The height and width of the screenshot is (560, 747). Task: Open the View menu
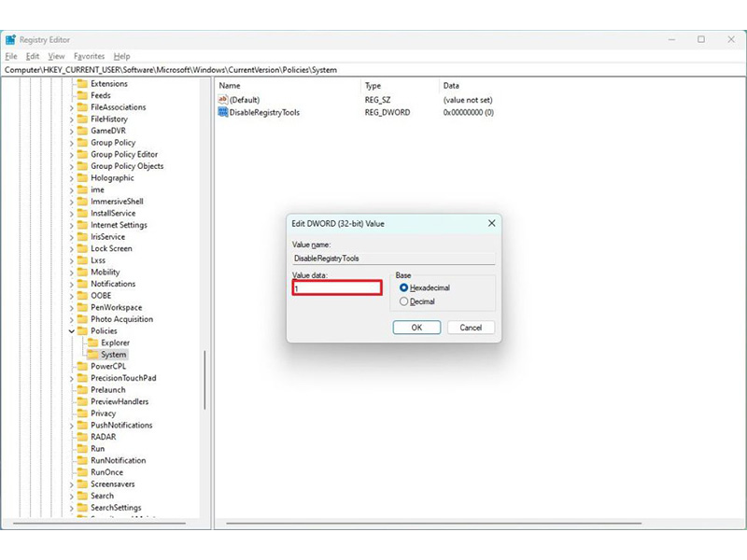pos(56,56)
